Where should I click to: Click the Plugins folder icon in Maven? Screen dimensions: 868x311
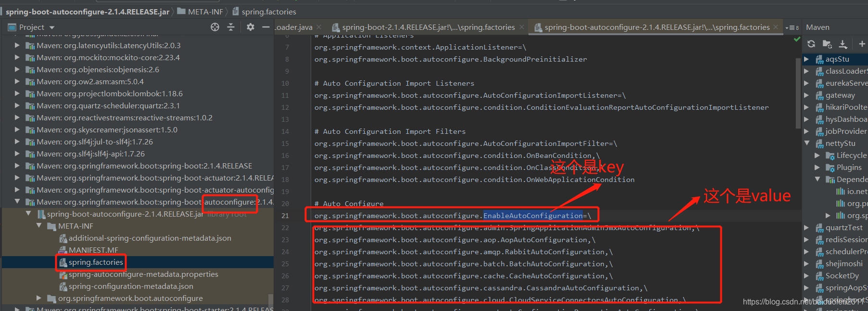[830, 168]
